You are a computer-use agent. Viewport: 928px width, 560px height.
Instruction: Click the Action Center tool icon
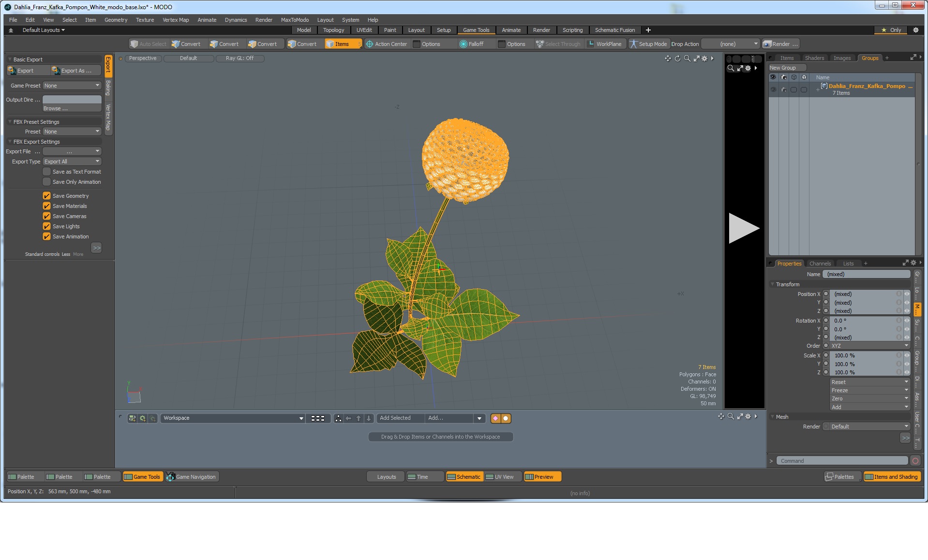tap(370, 44)
